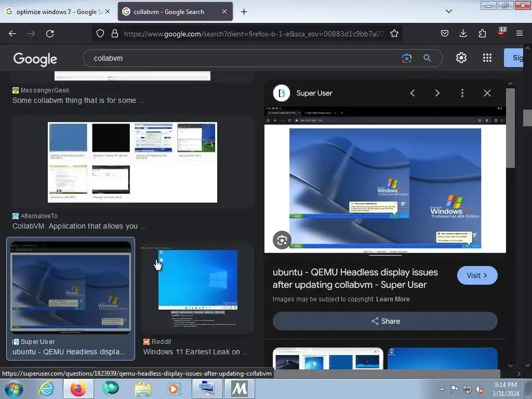This screenshot has width=532, height=399.
Task: Click the forward navigation arrow
Action: click(x=31, y=34)
